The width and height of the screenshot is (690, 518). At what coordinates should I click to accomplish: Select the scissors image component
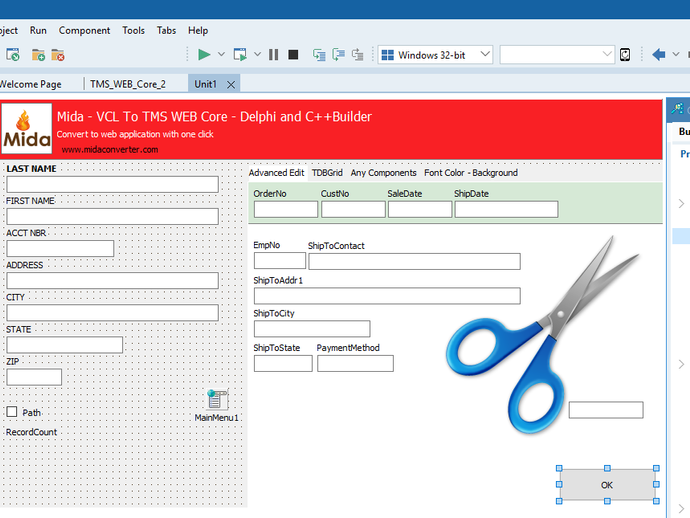541,334
